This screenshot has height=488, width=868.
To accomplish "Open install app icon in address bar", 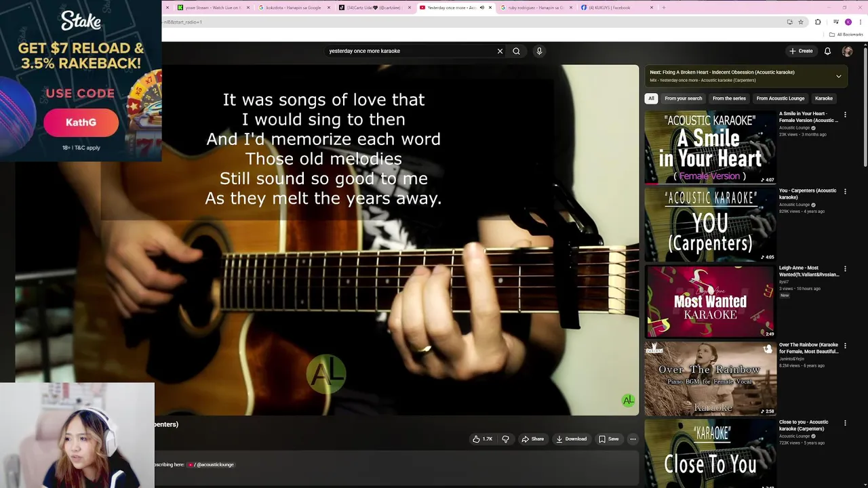I will point(790,22).
